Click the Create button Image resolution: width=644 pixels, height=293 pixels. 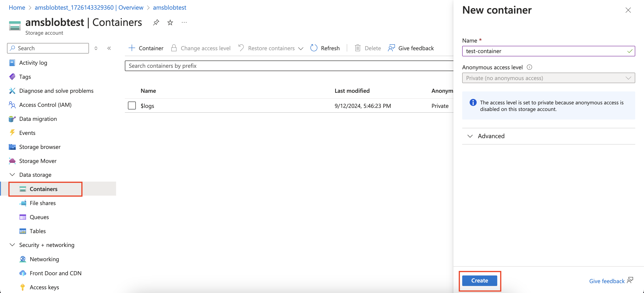coord(479,280)
